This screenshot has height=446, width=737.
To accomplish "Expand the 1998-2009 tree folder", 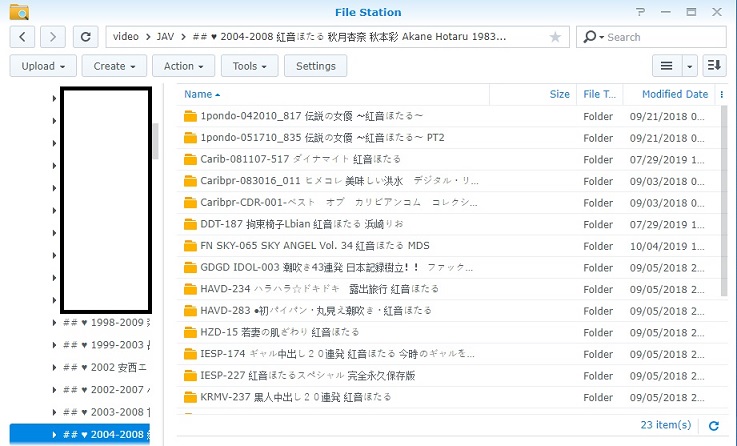I will (x=54, y=324).
